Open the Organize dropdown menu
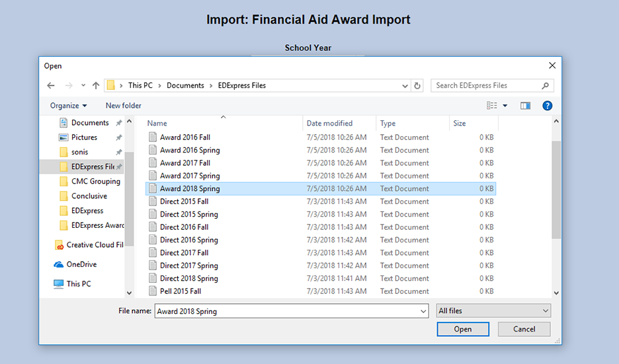The height and width of the screenshot is (364, 619). [x=68, y=106]
